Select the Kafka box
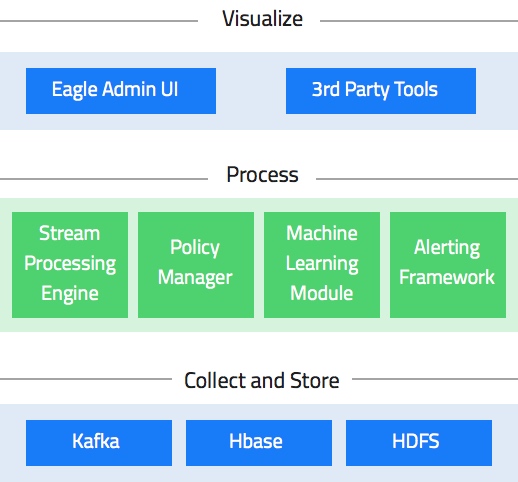The width and height of the screenshot is (518, 482). tap(99, 443)
